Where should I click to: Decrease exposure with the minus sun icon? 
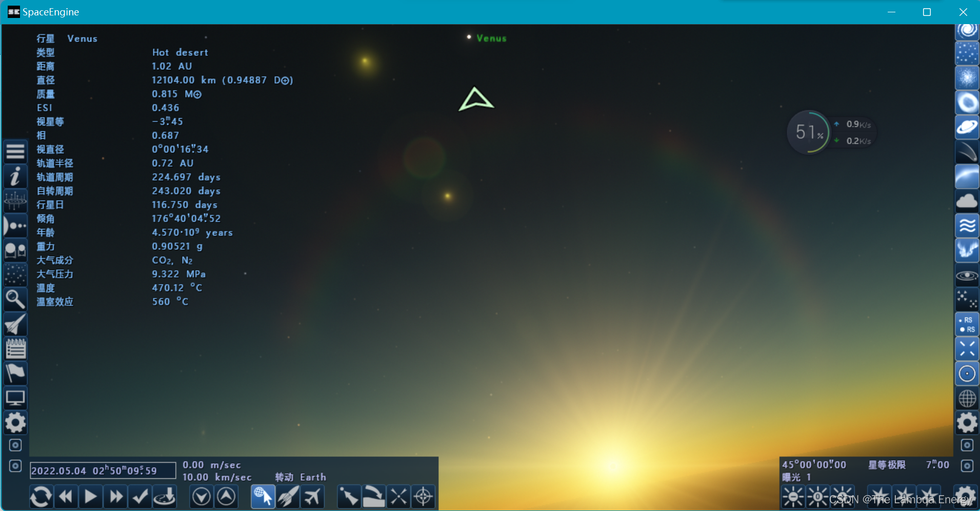pyautogui.click(x=793, y=497)
